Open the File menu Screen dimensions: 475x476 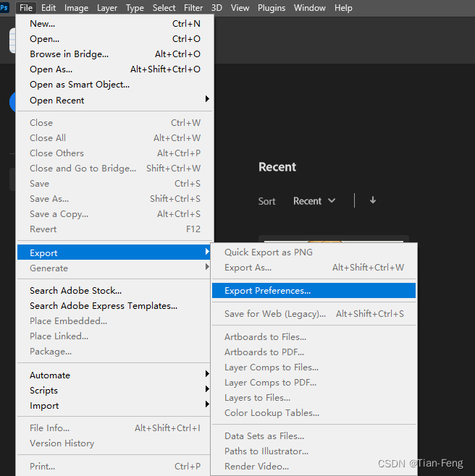(26, 7)
